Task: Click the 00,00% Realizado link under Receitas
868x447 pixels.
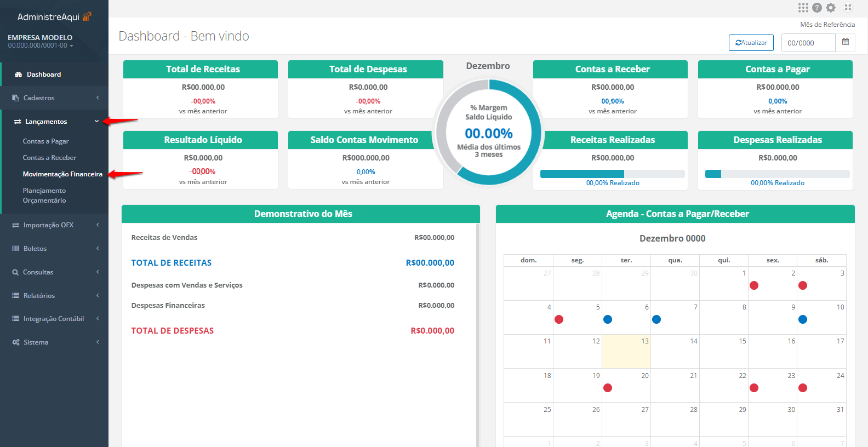Action: (x=613, y=183)
